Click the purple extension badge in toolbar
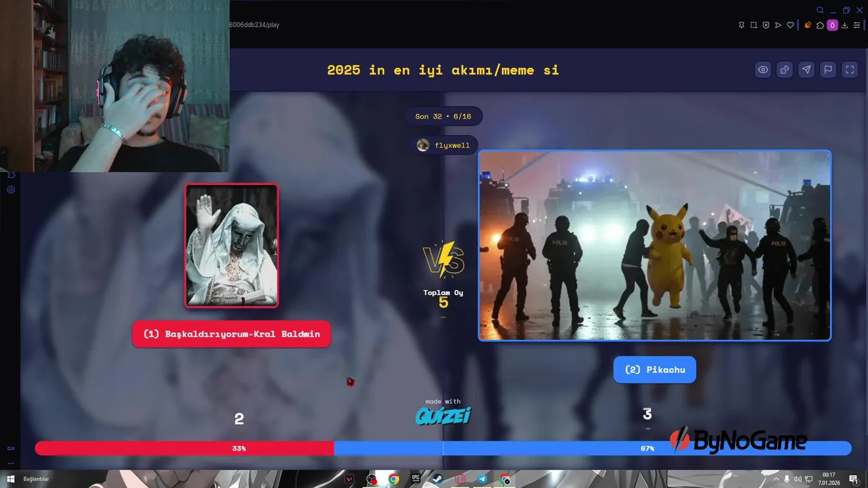The height and width of the screenshot is (488, 868). (832, 25)
